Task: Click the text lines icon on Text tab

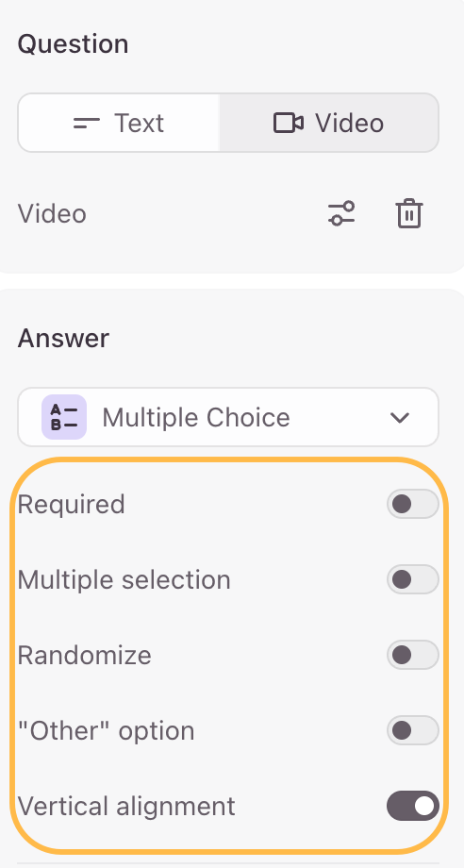Action: tap(87, 123)
